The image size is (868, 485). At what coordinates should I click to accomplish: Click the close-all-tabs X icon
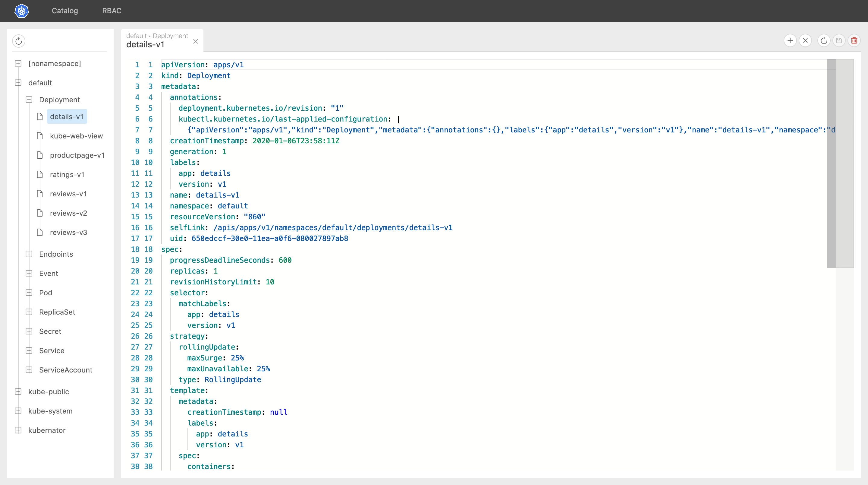(805, 41)
